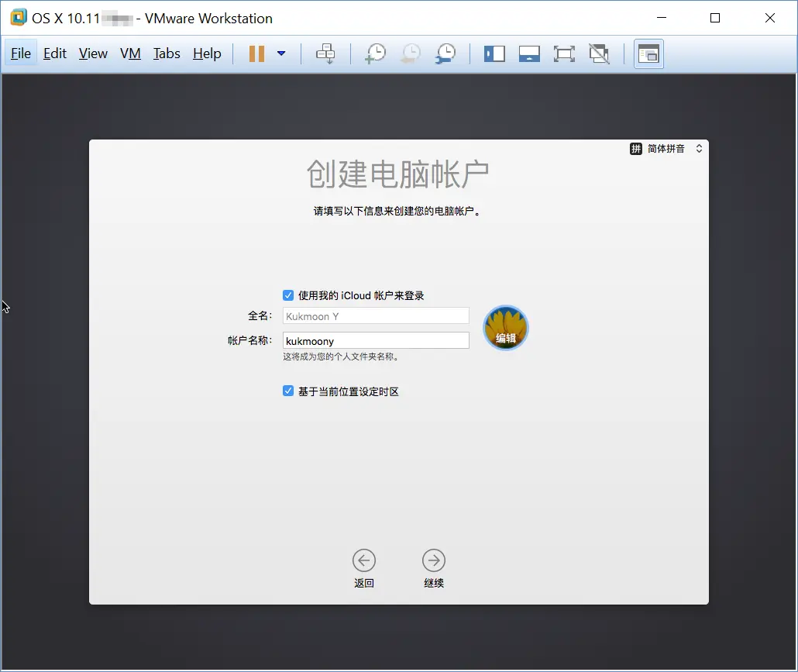The height and width of the screenshot is (672, 798).
Task: Suspend the virtual machine
Action: 256,53
